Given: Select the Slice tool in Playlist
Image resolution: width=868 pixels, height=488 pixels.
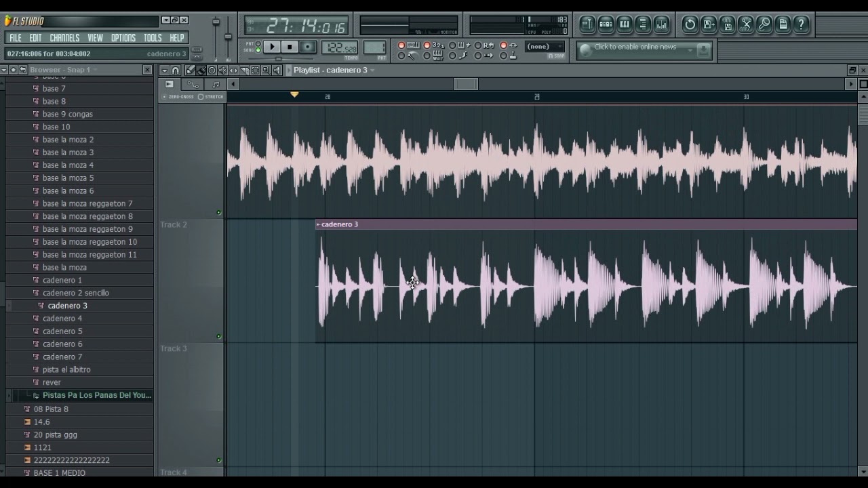Looking at the screenshot, I should [244, 70].
